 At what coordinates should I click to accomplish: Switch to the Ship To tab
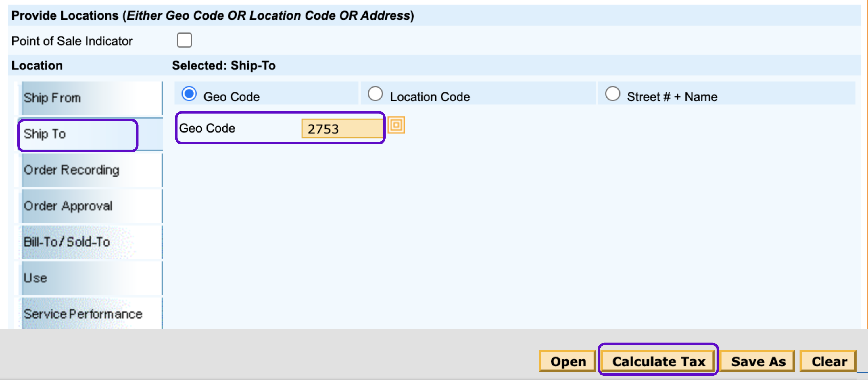78,135
